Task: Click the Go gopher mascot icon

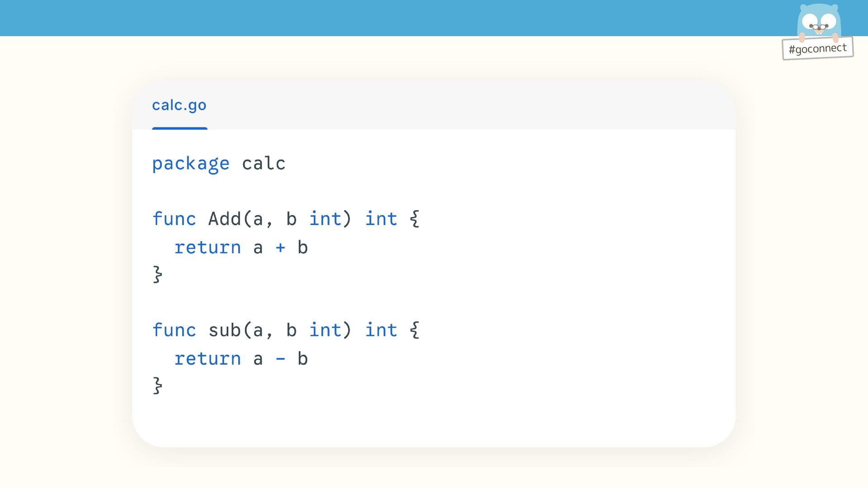Action: pyautogui.click(x=819, y=21)
